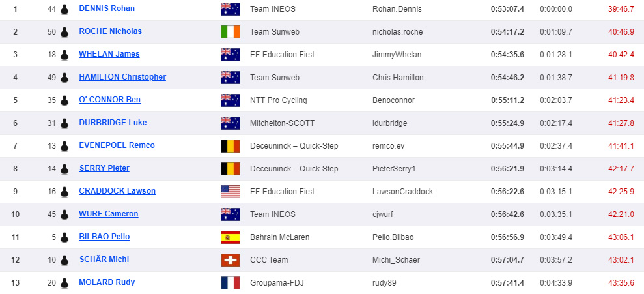Click the rider icon next to DENNIS Rohan
The width and height of the screenshot is (644, 294).
[x=64, y=9]
